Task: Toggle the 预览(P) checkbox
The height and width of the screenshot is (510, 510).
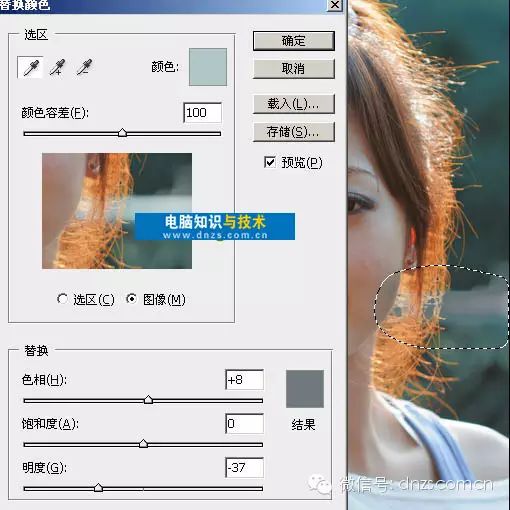Action: (x=270, y=162)
